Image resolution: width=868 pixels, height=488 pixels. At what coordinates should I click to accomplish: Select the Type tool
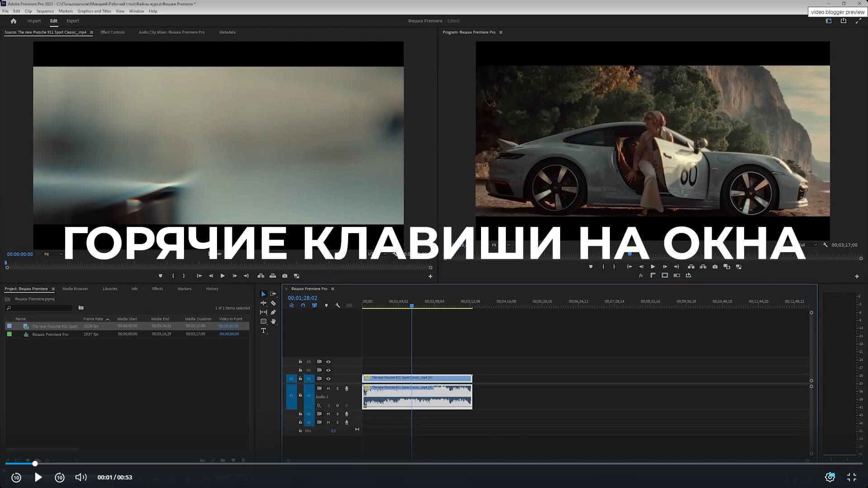(264, 331)
